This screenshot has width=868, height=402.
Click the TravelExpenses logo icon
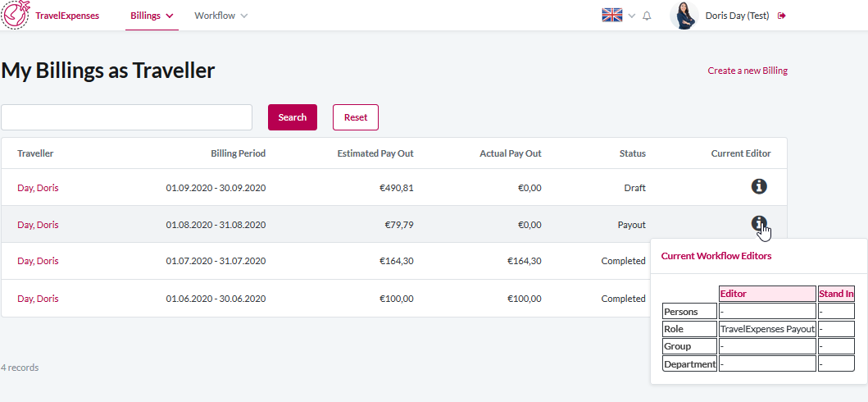[x=16, y=16]
